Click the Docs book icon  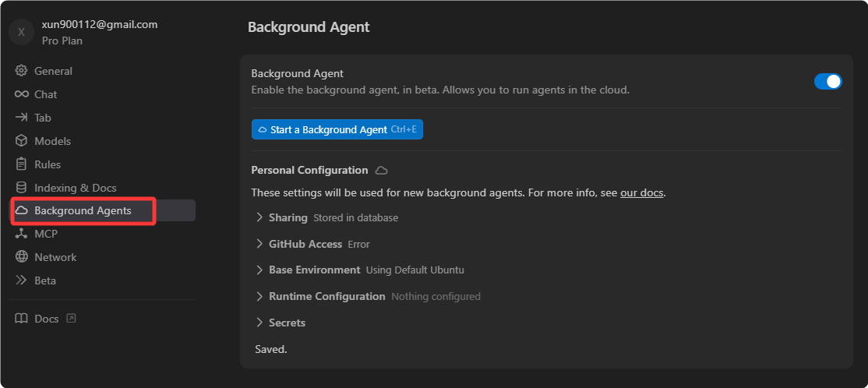coord(21,319)
